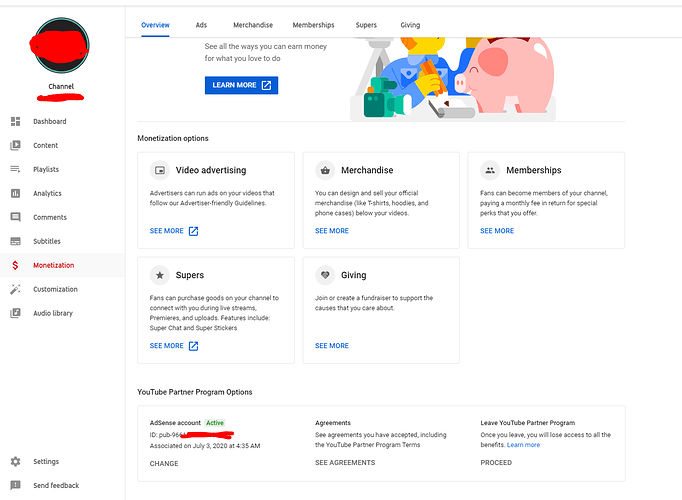682x500 pixels.
Task: Click the piggy bank illustration
Action: click(x=505, y=74)
